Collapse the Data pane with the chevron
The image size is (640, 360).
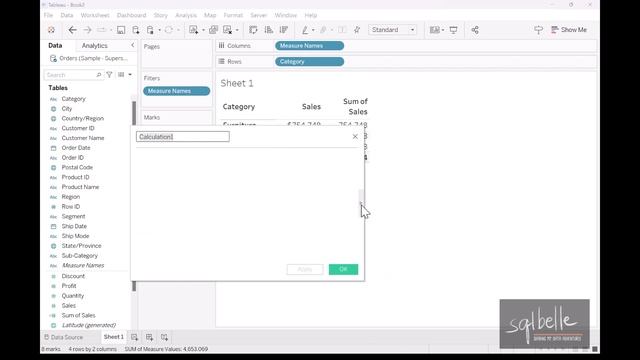pos(133,45)
